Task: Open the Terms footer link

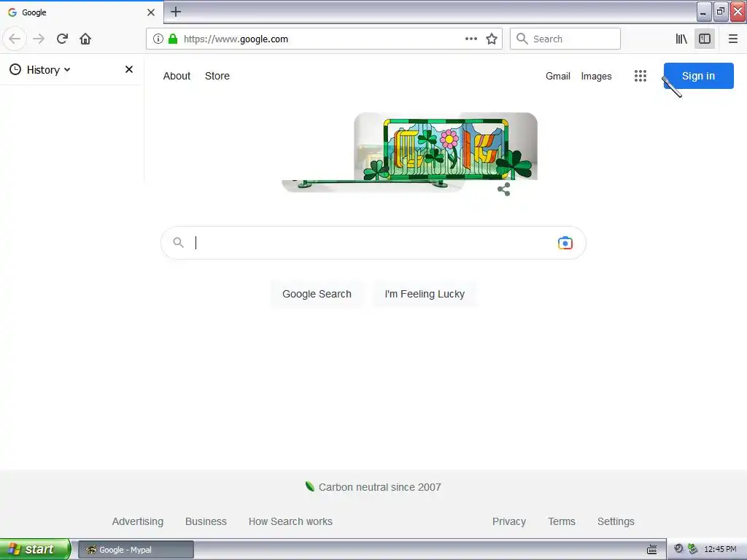Action: 562,521
